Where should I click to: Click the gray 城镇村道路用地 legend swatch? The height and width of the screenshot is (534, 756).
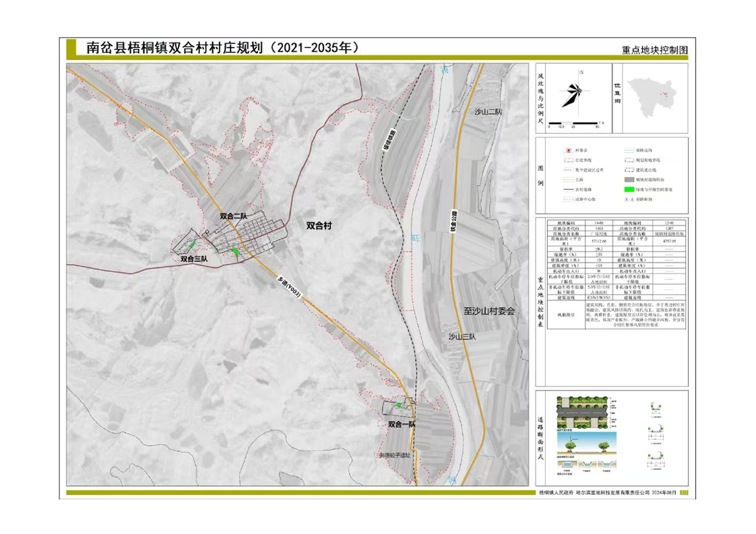coord(629,180)
